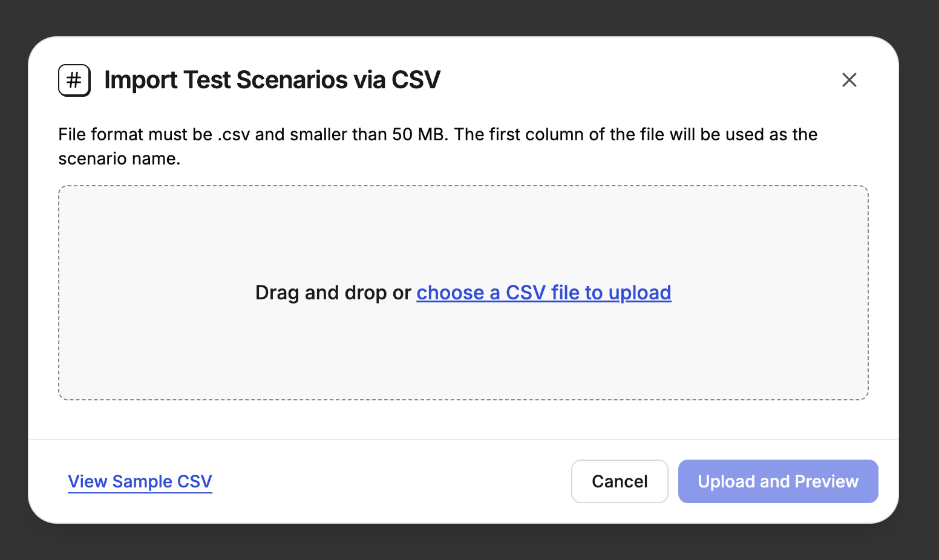Click the hash symbol icon beside the title
939x560 pixels.
coord(74,80)
